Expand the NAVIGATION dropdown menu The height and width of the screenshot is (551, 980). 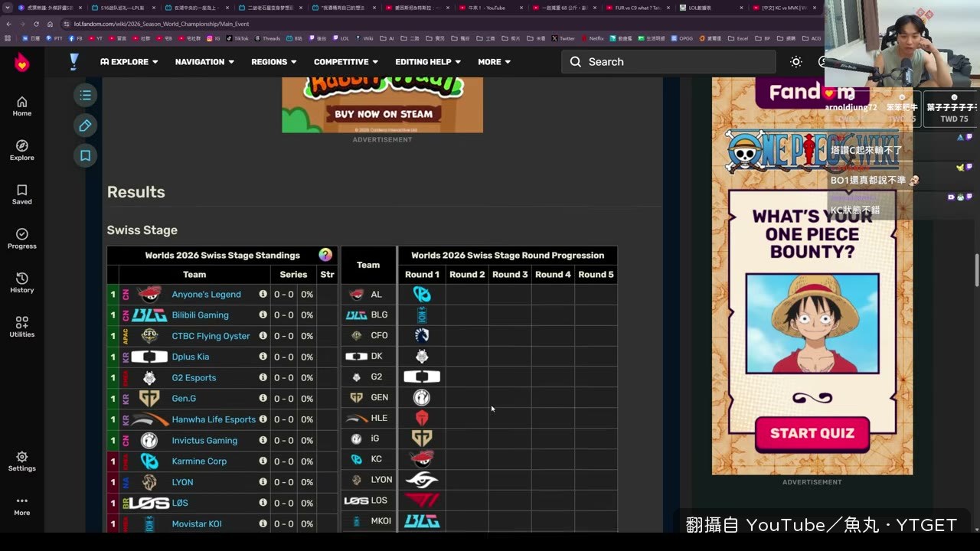204,62
